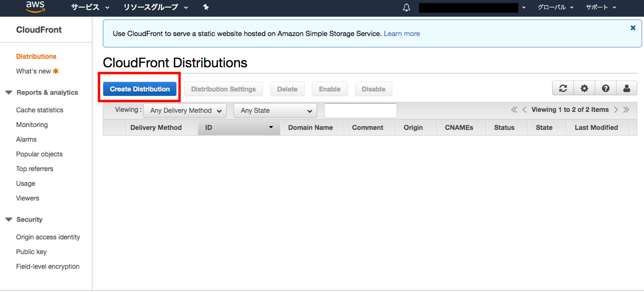Image resolution: width=644 pixels, height=292 pixels.
Task: Open the Any Delivery Method filter
Action: [185, 110]
